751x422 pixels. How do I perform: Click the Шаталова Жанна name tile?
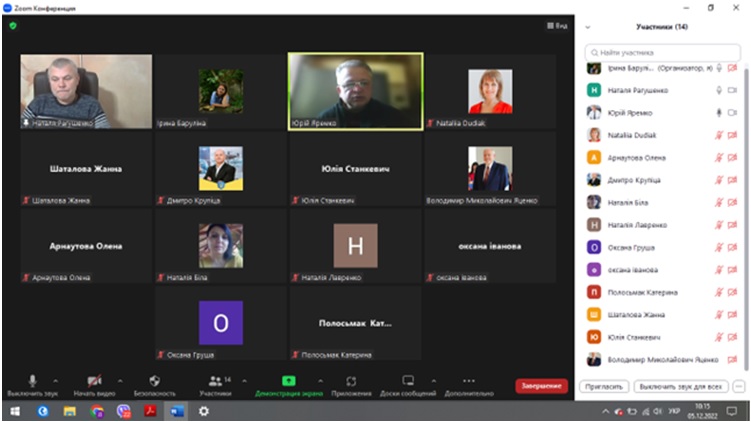point(86,169)
